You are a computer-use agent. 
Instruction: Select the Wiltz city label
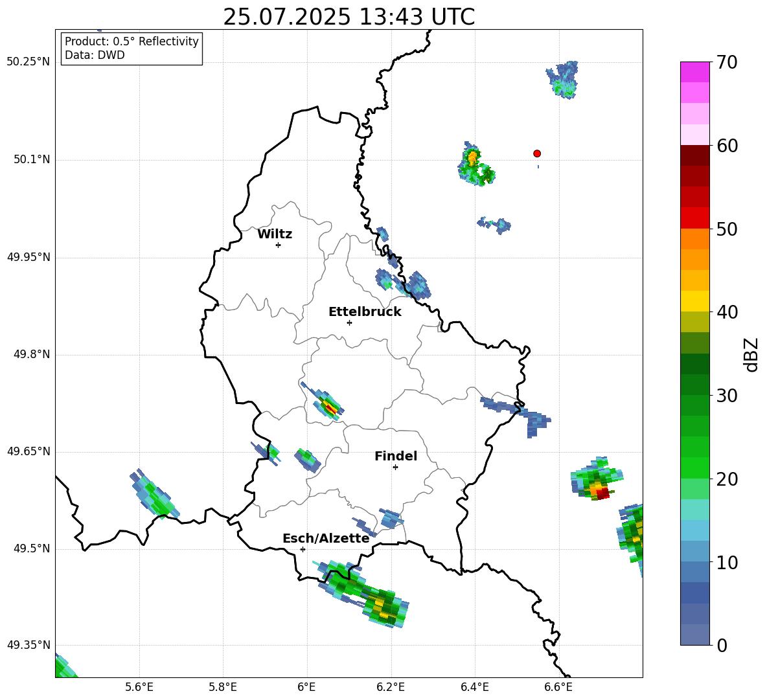[275, 234]
